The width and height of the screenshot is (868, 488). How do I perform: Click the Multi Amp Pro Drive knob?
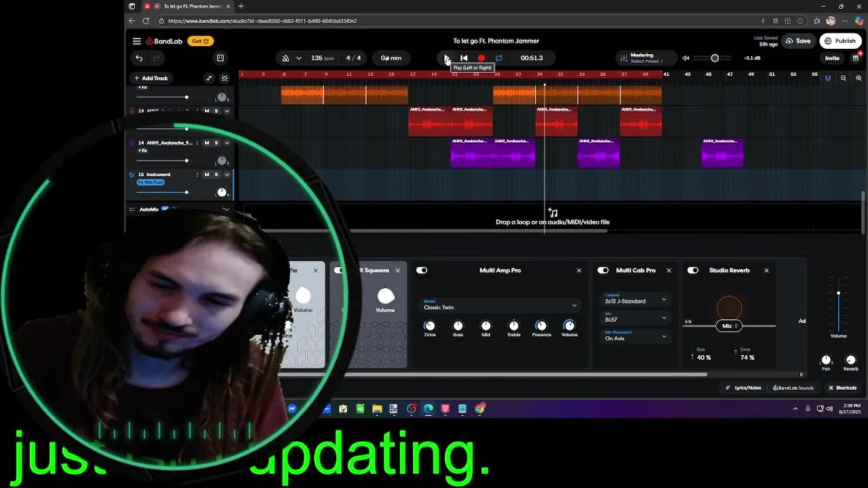(430, 326)
